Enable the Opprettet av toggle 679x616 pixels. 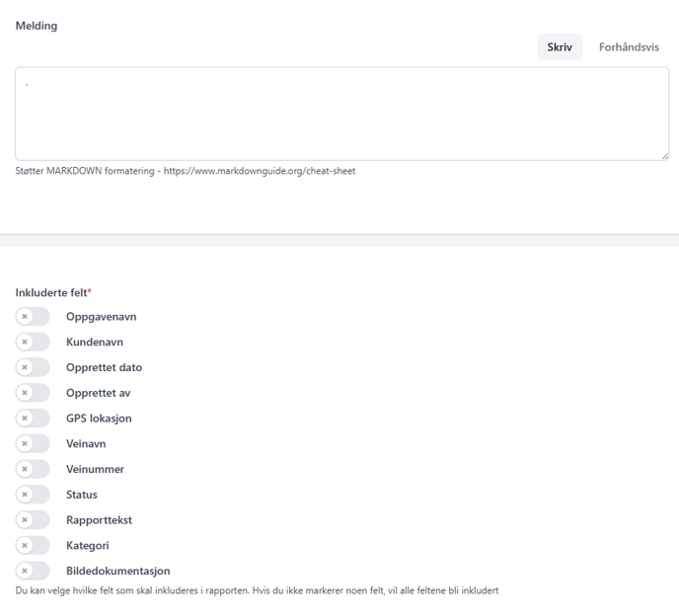(33, 393)
